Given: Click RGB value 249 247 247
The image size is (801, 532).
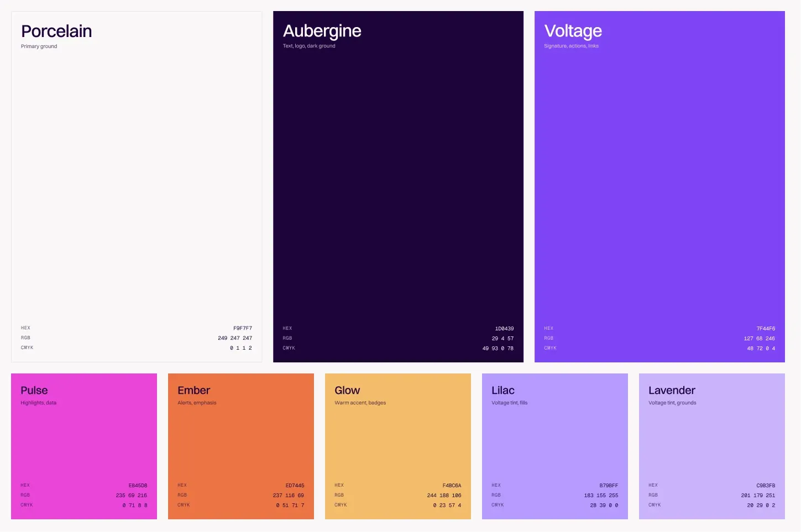Looking at the screenshot, I should [x=235, y=338].
